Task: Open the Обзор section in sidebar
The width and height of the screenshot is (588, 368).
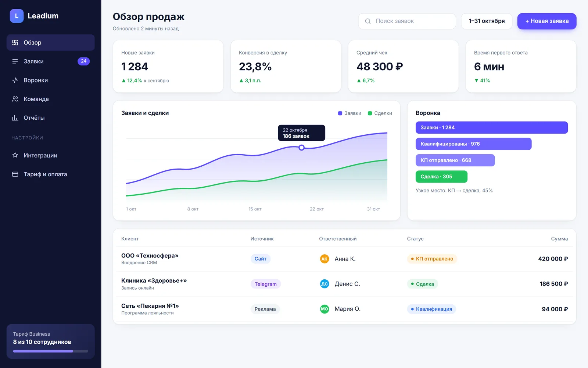Action: pyautogui.click(x=51, y=43)
